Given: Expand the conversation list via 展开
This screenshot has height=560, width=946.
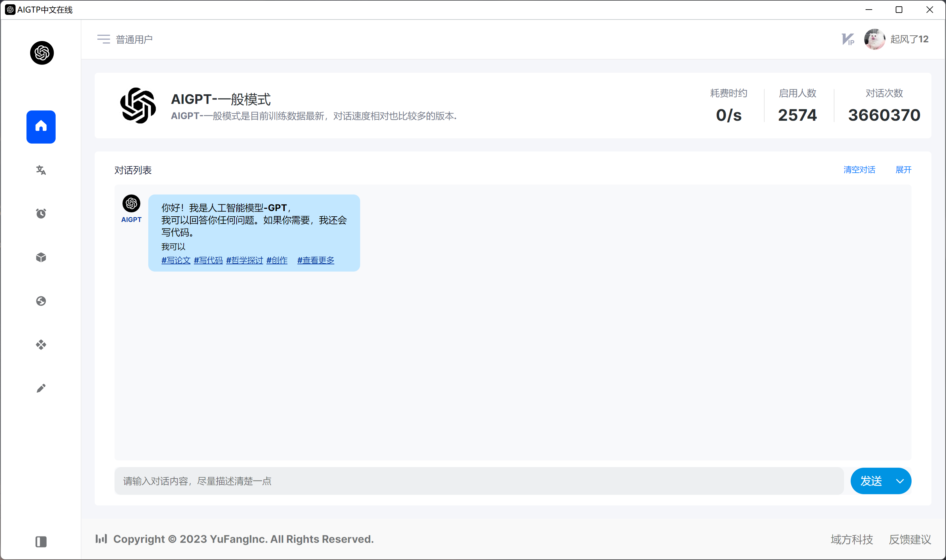Looking at the screenshot, I should [903, 170].
